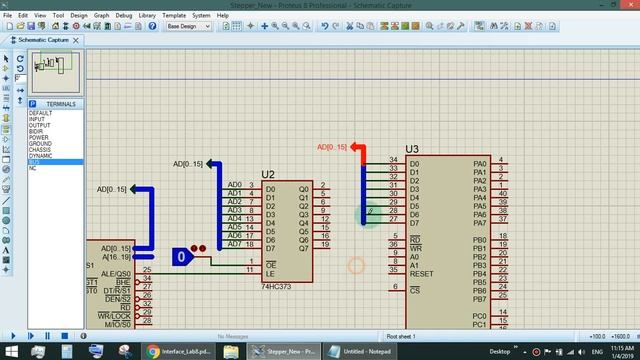The width and height of the screenshot is (640, 360).
Task: Select the Buses mode tool
Action: click(x=6, y=108)
